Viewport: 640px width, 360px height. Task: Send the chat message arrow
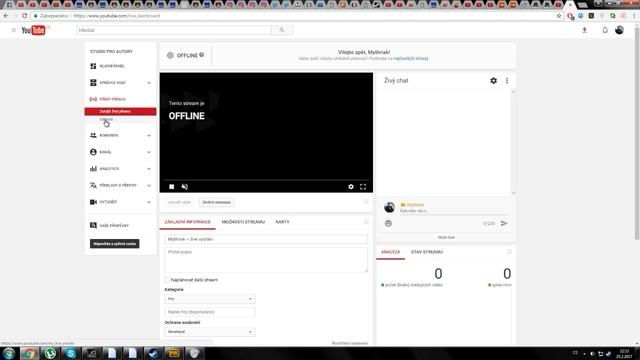(504, 223)
